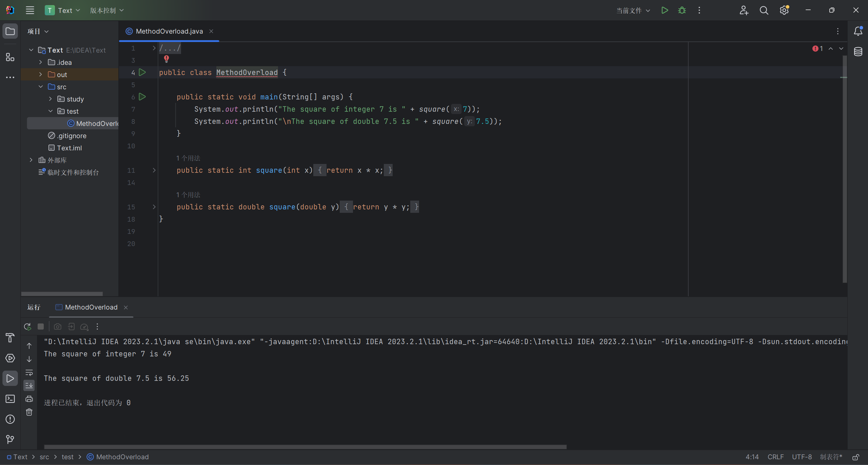
Task: Click CRLF line separator in status bar
Action: click(x=775, y=457)
